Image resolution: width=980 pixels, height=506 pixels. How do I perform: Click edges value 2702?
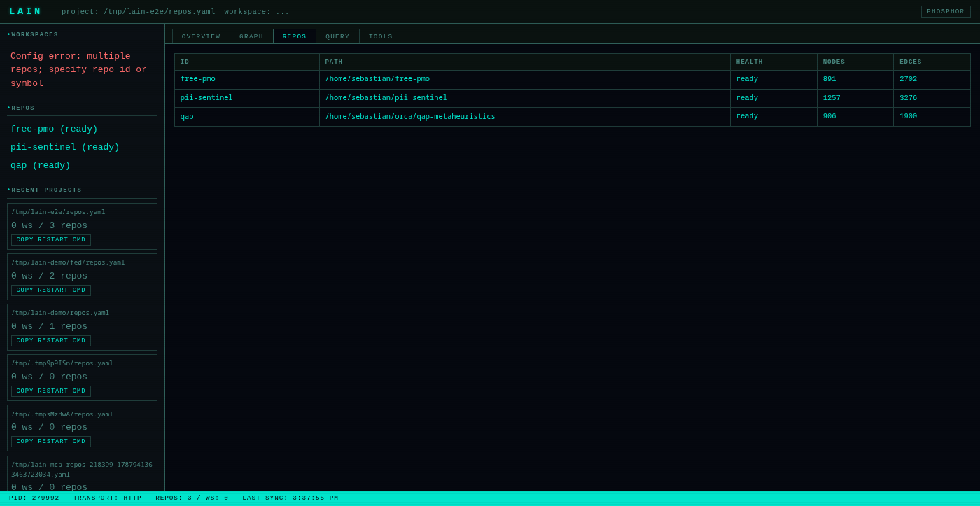coord(908,80)
